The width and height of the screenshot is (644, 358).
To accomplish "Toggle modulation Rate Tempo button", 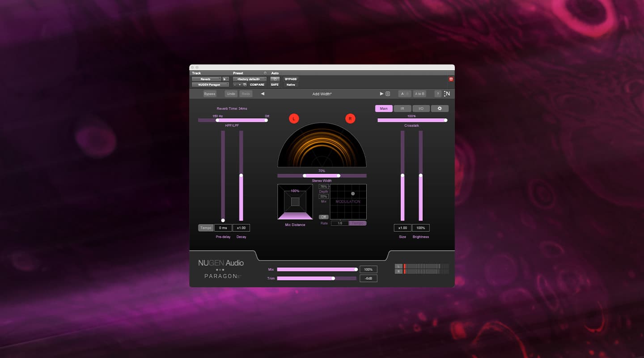I will coord(358,223).
